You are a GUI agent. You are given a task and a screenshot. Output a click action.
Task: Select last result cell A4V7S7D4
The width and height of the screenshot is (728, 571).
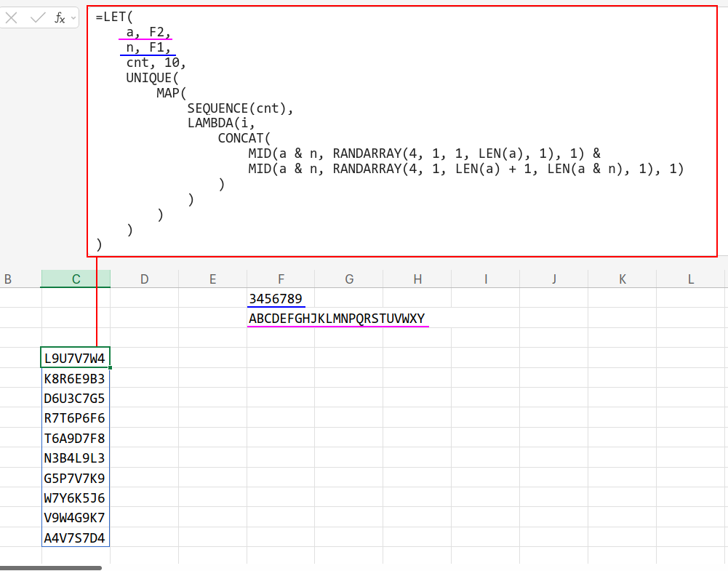click(75, 538)
